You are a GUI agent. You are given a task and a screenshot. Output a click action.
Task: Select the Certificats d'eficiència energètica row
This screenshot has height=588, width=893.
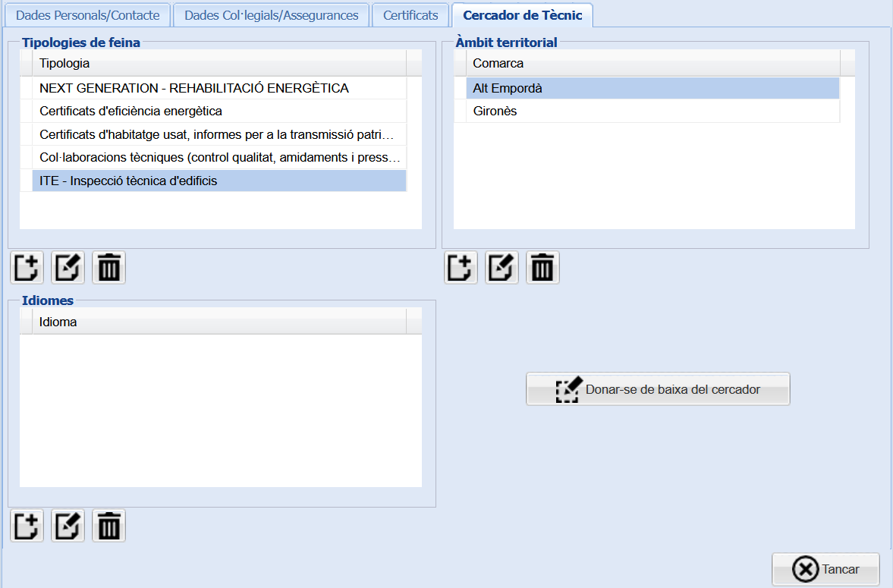pos(219,111)
